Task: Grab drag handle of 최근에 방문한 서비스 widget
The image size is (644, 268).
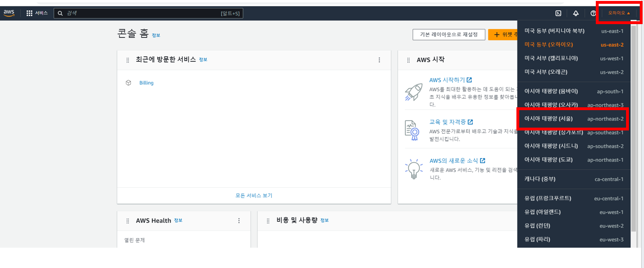Action: 128,60
